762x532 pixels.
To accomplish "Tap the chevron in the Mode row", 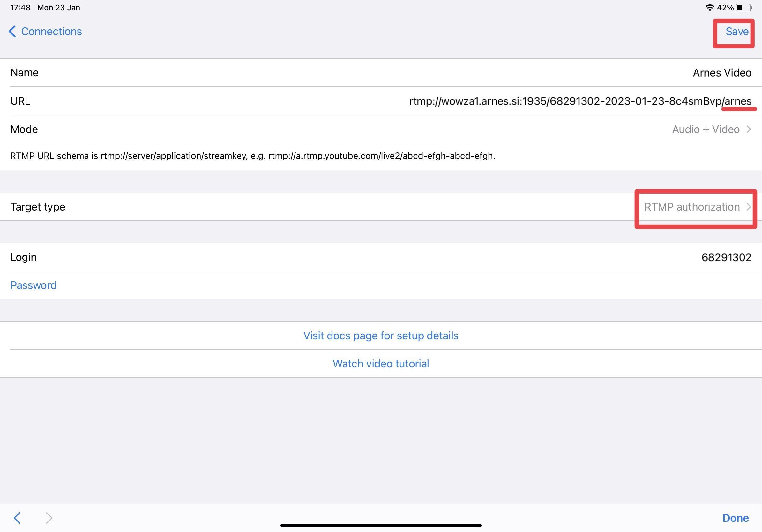I will coord(749,129).
